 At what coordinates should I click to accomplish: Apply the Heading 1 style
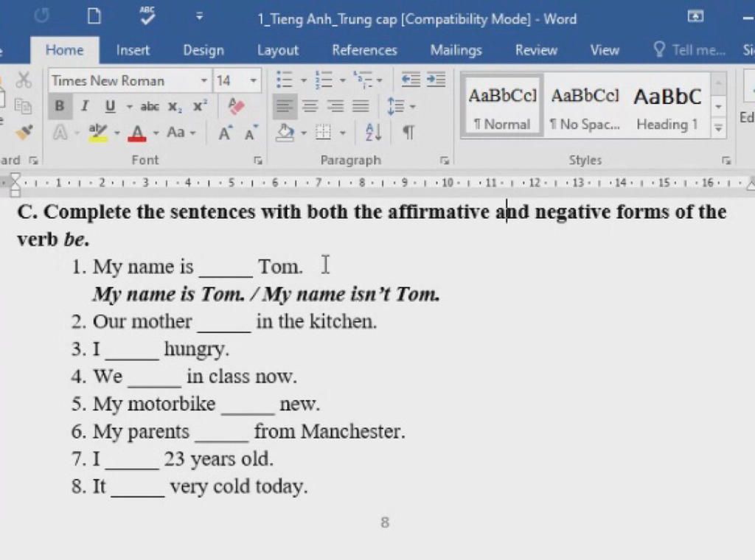point(667,107)
